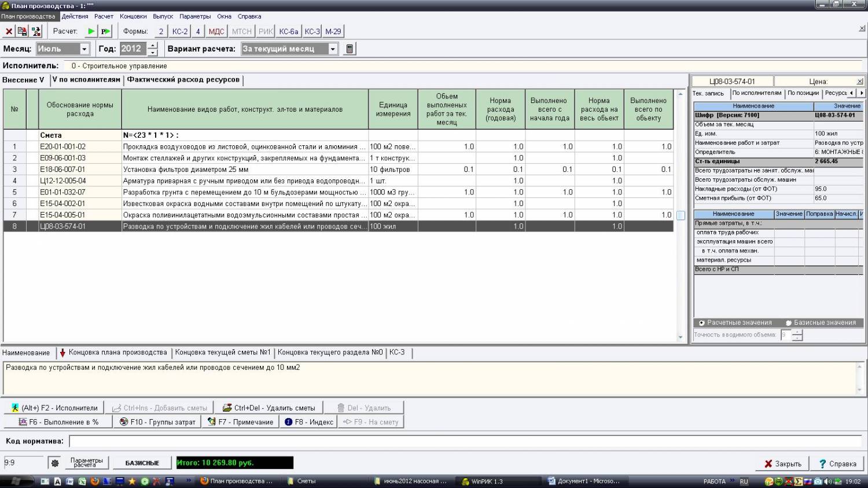Click the F8 - Индекс button
Screen dimensions: 868x488
(308, 422)
